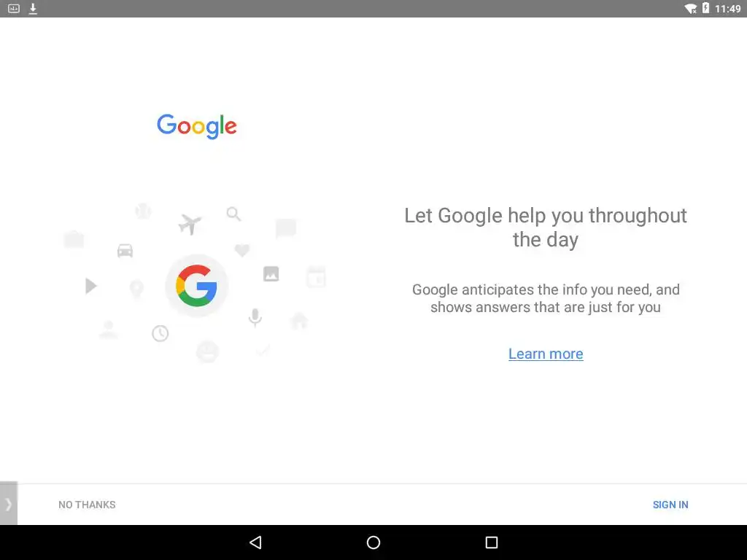Tap the picture image icon

tap(271, 274)
